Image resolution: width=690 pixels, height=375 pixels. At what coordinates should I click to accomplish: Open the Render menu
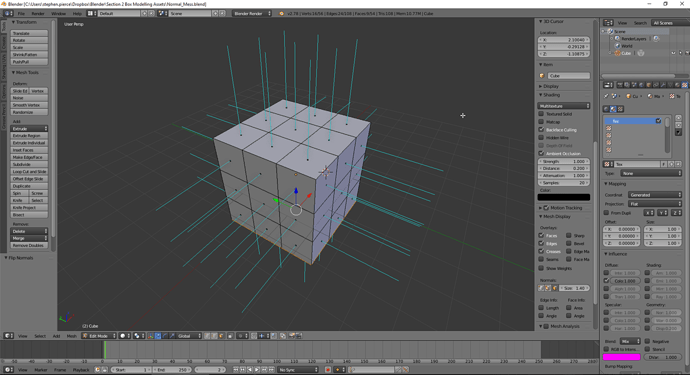click(x=38, y=14)
